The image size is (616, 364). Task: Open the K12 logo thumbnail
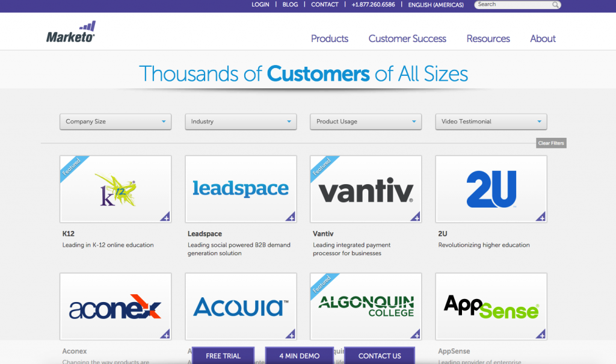tap(115, 189)
